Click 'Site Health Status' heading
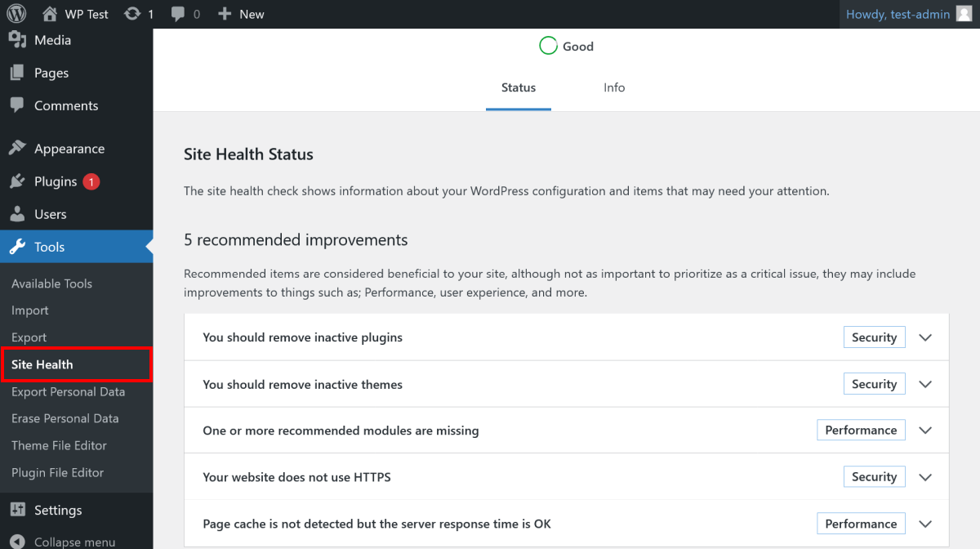 (248, 154)
